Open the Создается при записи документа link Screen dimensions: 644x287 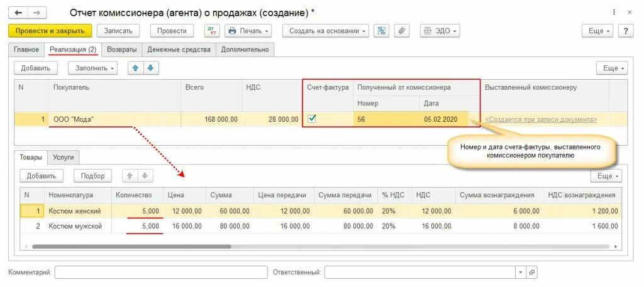(x=541, y=119)
